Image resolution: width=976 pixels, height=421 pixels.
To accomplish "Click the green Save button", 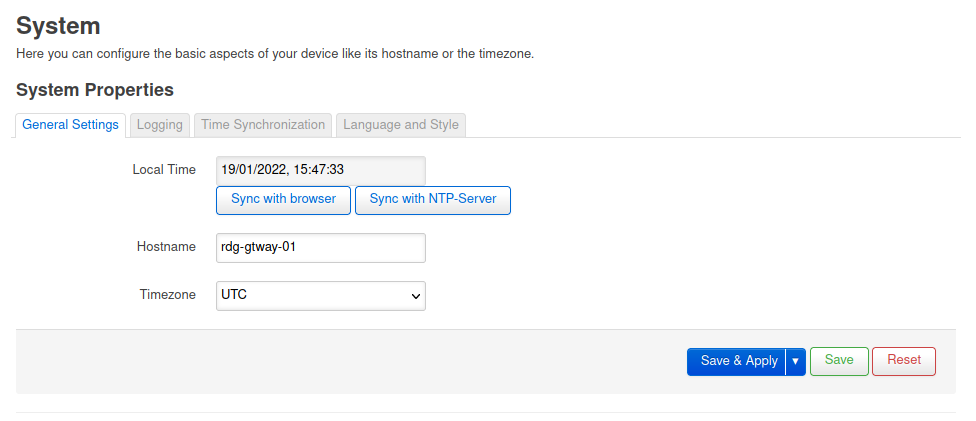I will [839, 361].
